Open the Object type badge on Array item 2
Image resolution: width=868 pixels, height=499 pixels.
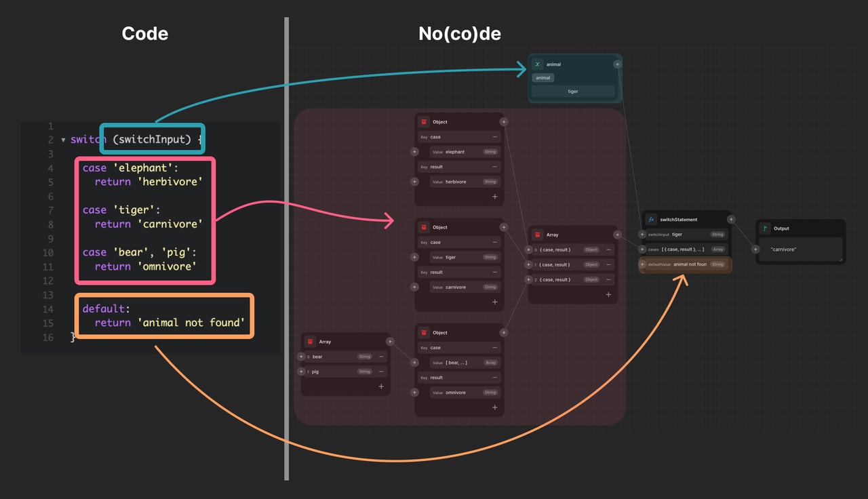(591, 279)
